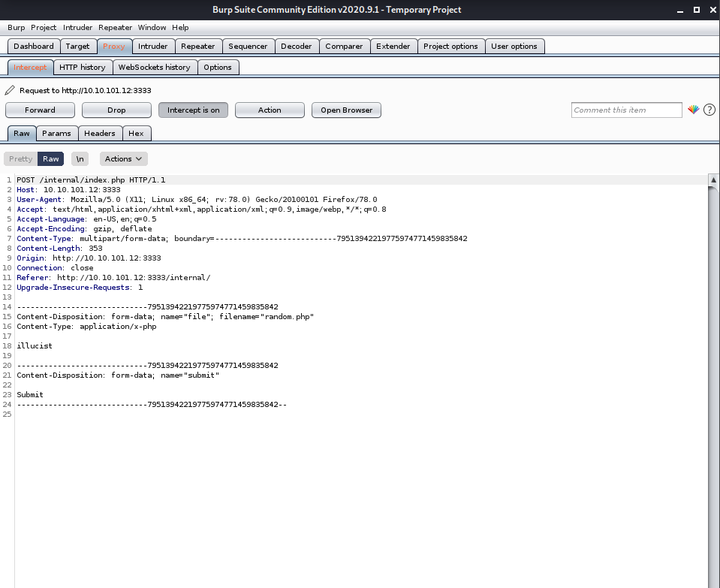Switch to the Dashboard tab
This screenshot has height=588, width=720.
[x=34, y=47]
